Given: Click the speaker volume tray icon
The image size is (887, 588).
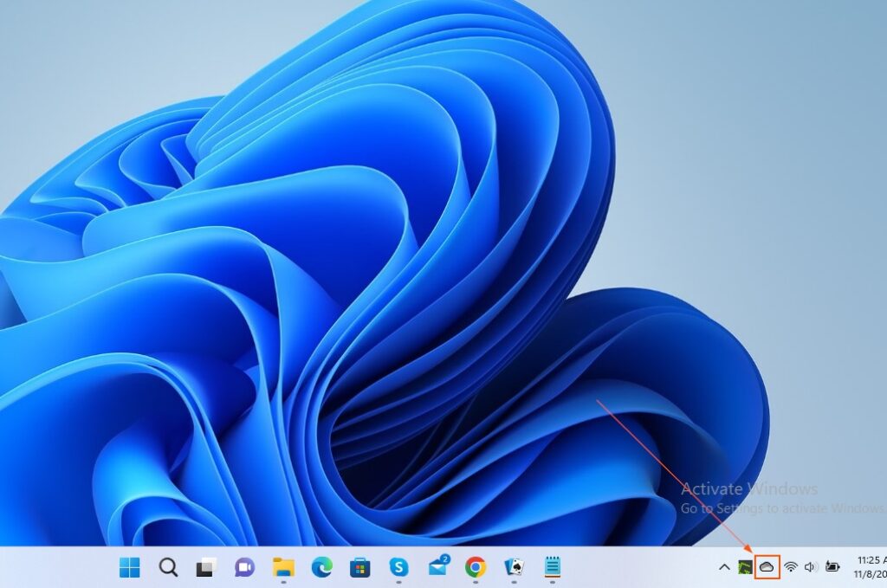Looking at the screenshot, I should pos(811,567).
